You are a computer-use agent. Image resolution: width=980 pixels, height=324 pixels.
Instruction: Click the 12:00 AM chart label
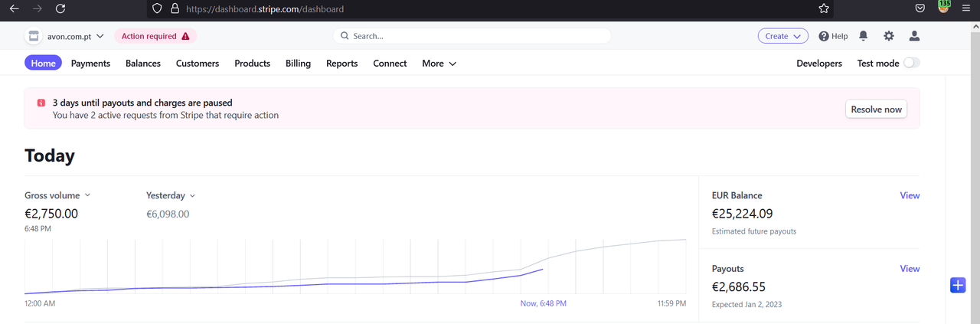coord(40,304)
